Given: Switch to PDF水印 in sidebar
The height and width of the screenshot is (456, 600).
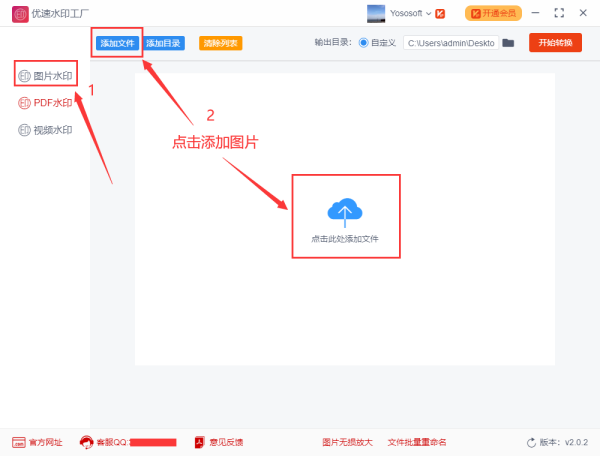Looking at the screenshot, I should (x=46, y=103).
